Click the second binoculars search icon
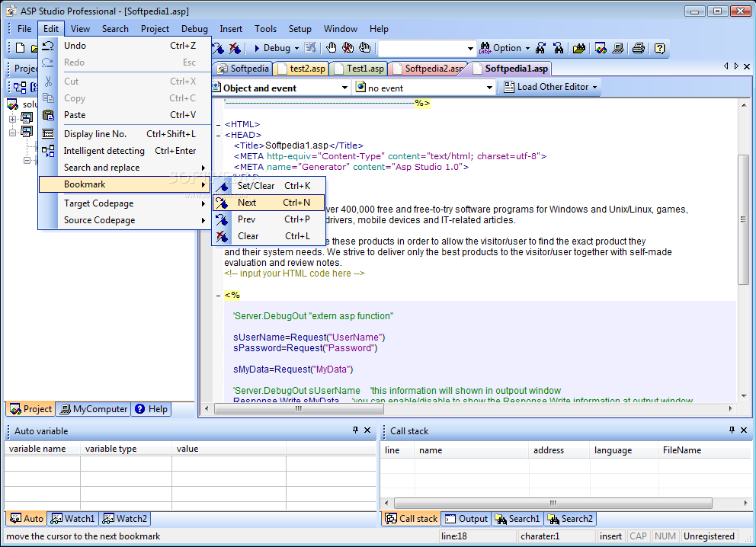756x547 pixels. click(x=559, y=48)
